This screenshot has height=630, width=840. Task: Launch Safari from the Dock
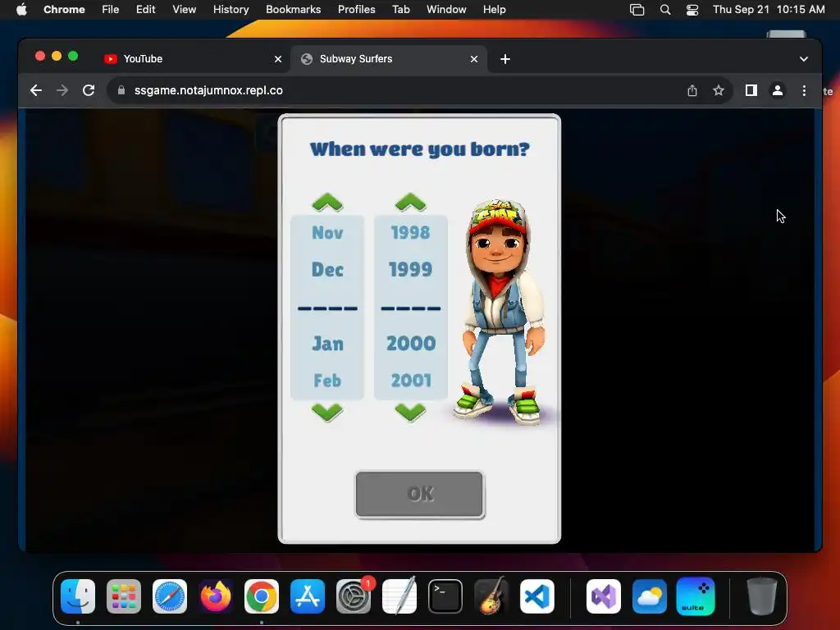point(170,596)
